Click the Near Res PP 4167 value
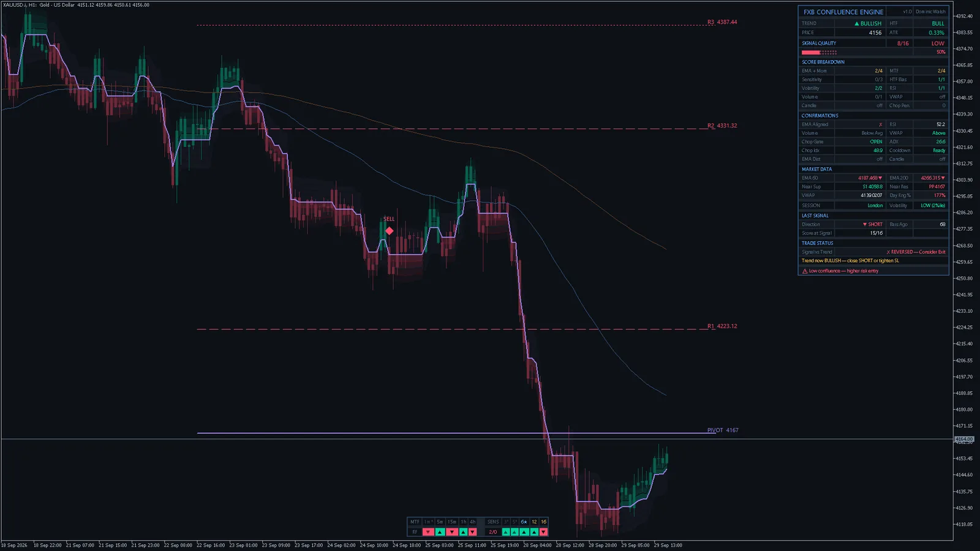The image size is (980, 551). click(x=937, y=187)
